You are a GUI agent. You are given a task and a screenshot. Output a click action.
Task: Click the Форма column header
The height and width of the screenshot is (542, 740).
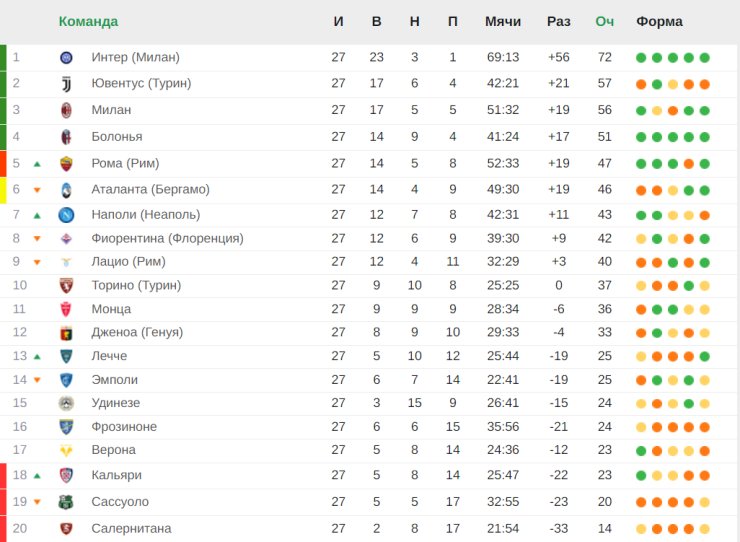659,22
